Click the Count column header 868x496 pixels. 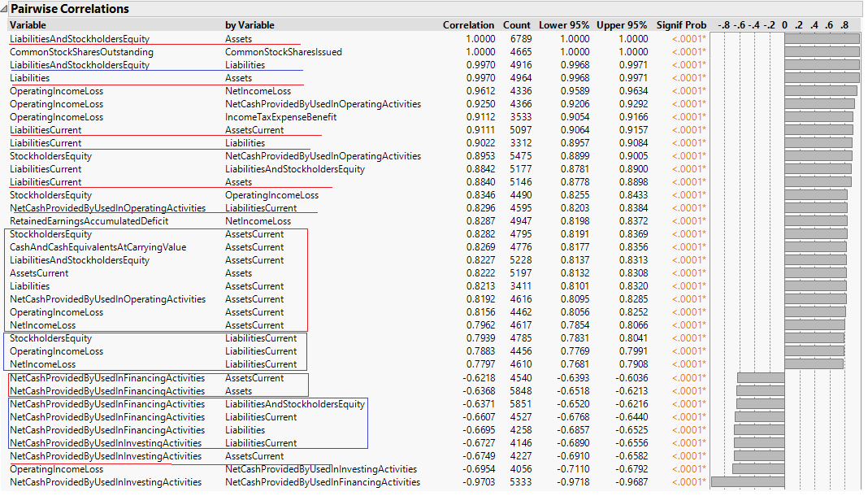click(x=516, y=25)
